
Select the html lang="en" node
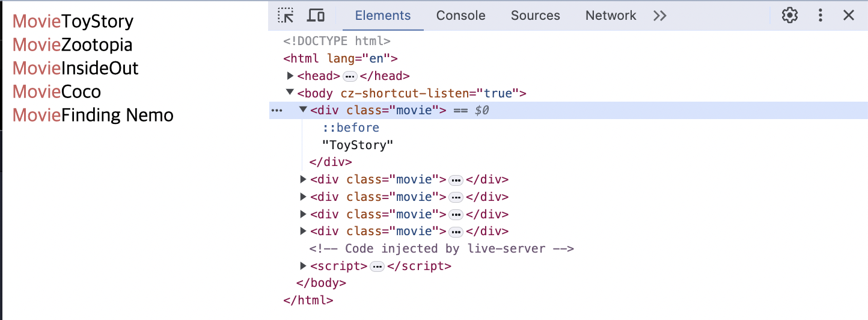click(x=340, y=59)
